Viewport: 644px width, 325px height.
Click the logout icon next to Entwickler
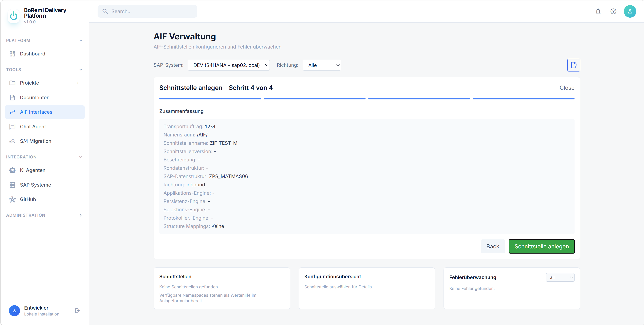pyautogui.click(x=78, y=311)
